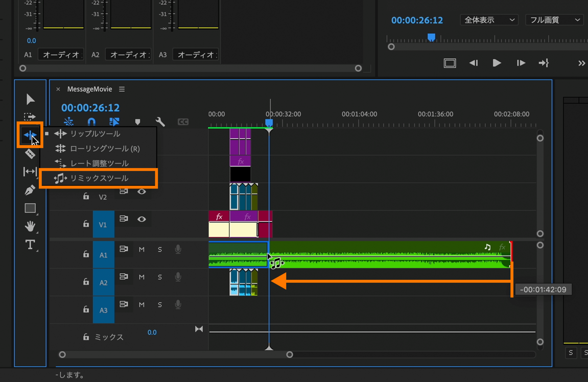Go to the out point

544,63
